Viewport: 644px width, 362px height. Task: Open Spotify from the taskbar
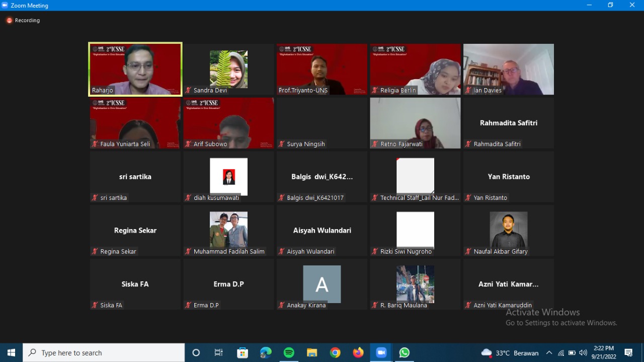pos(289,353)
